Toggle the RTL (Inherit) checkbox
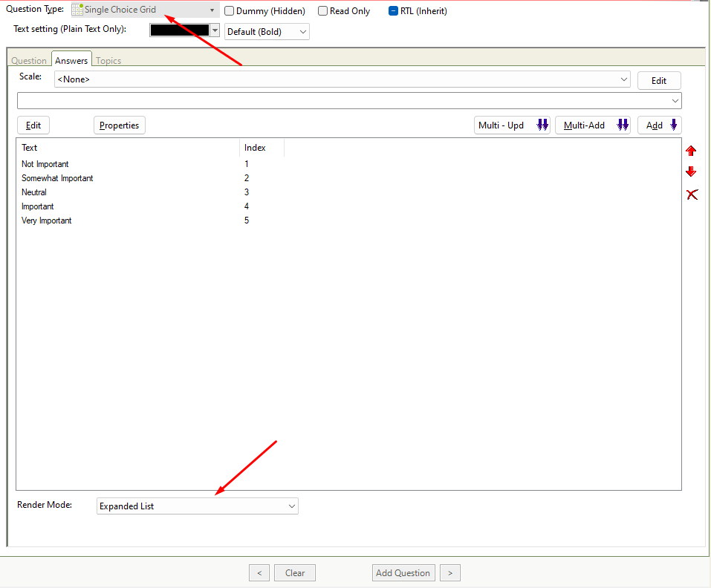Image resolution: width=711 pixels, height=588 pixels. [392, 10]
